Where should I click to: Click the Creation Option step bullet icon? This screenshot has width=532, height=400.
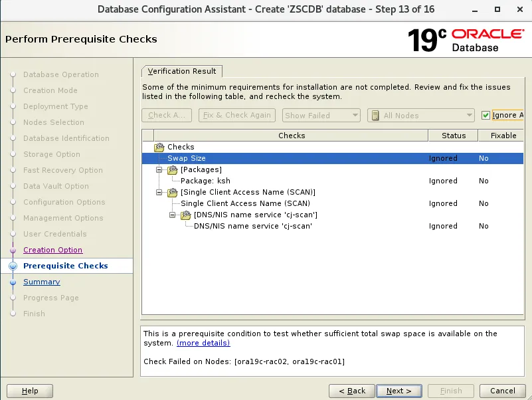(13, 250)
